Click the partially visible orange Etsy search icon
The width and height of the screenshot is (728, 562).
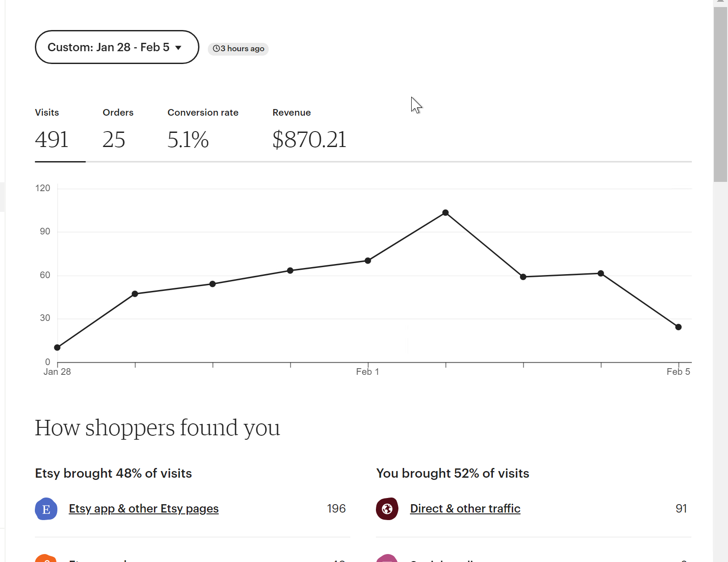[46, 558]
